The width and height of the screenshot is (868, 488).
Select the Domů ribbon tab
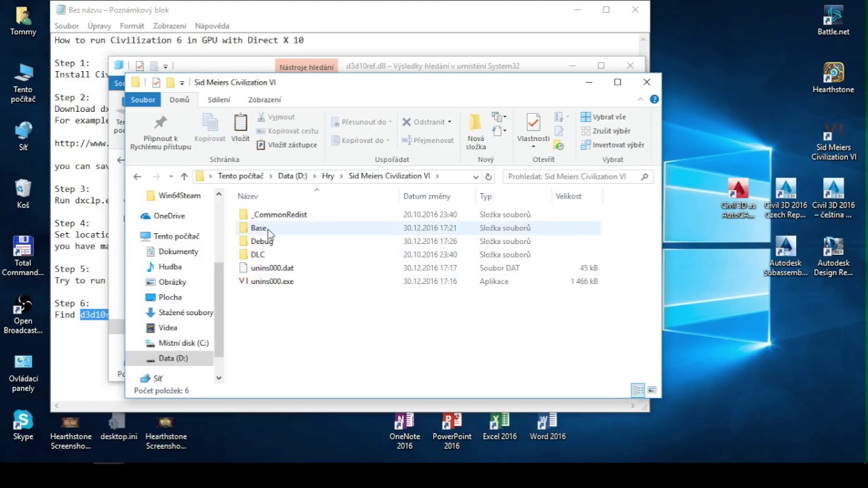pos(180,100)
